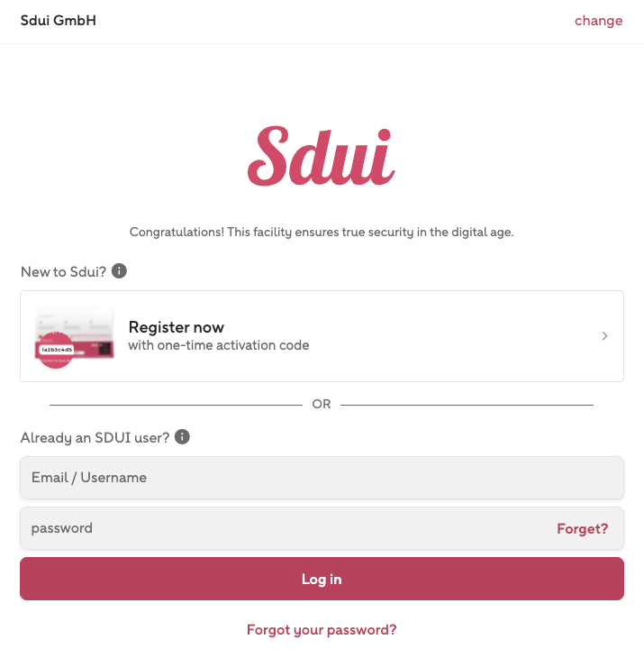Click the "OR" divider text
The height and width of the screenshot is (658, 644).
[322, 405]
